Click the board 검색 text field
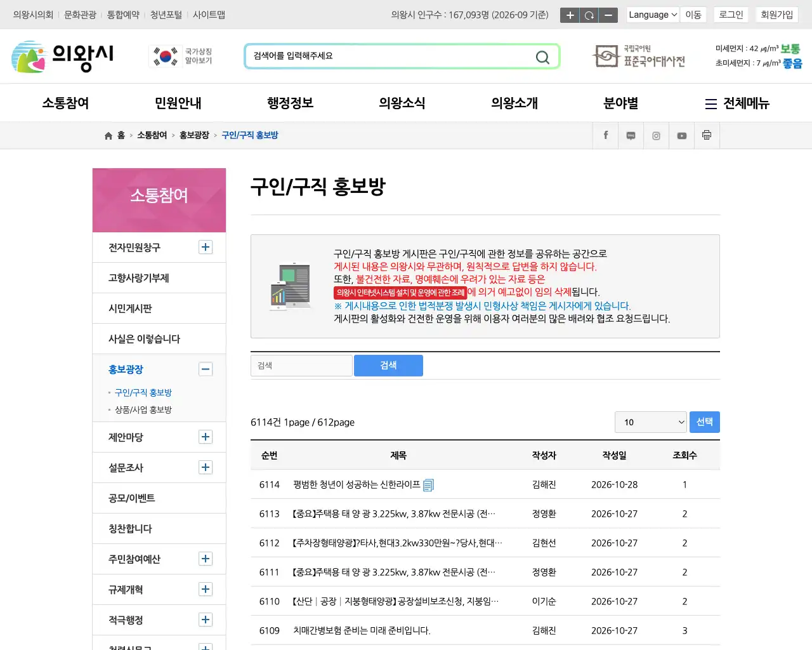Screen dimensions: 812x650 (301, 366)
